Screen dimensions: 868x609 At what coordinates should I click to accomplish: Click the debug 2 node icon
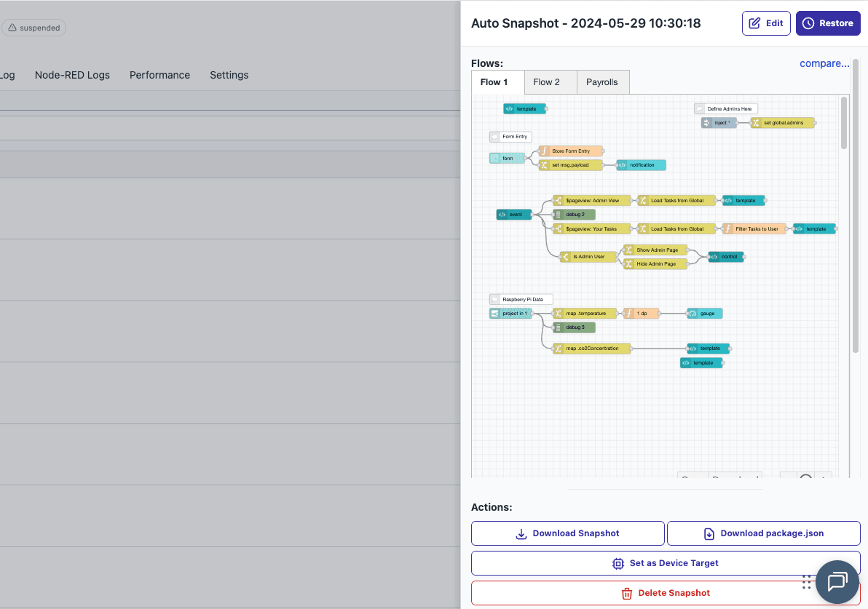coord(558,214)
